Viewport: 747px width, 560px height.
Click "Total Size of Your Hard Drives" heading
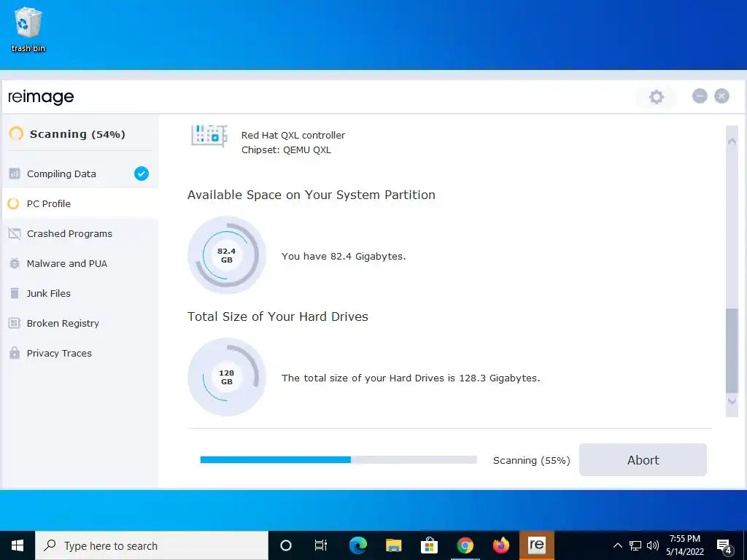(x=278, y=316)
